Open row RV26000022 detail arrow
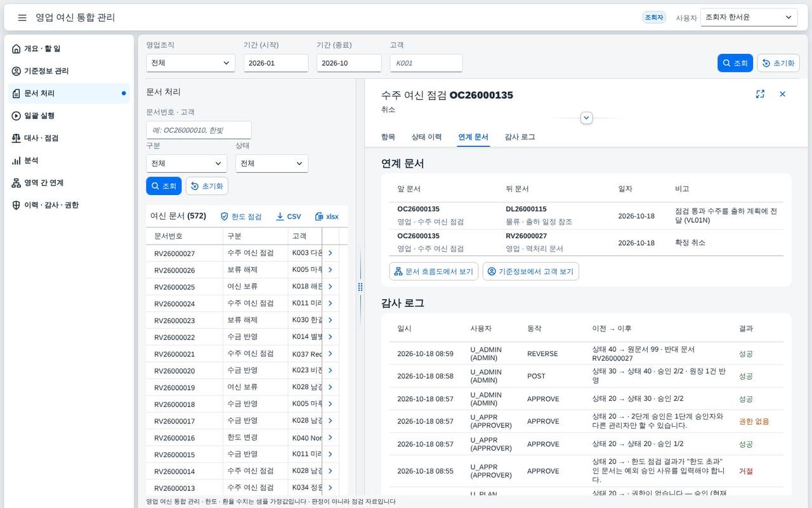The height and width of the screenshot is (508, 812). [x=330, y=337]
